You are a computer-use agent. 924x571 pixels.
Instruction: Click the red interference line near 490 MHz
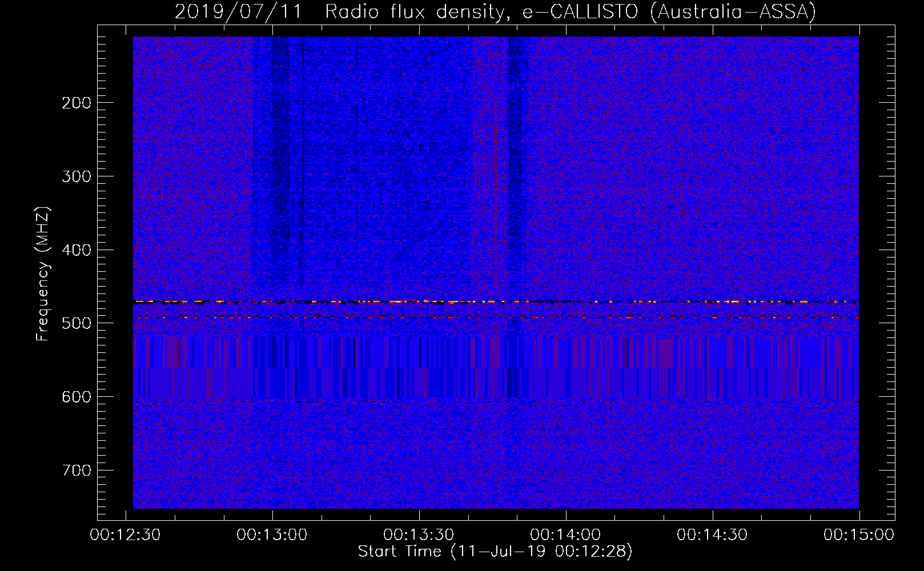pos(496,317)
